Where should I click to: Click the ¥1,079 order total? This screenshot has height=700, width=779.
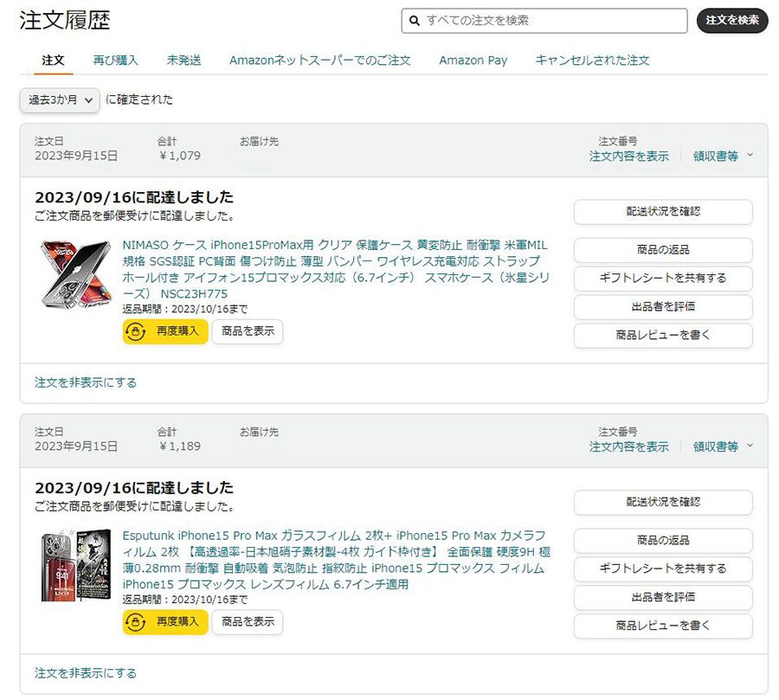coord(180,156)
